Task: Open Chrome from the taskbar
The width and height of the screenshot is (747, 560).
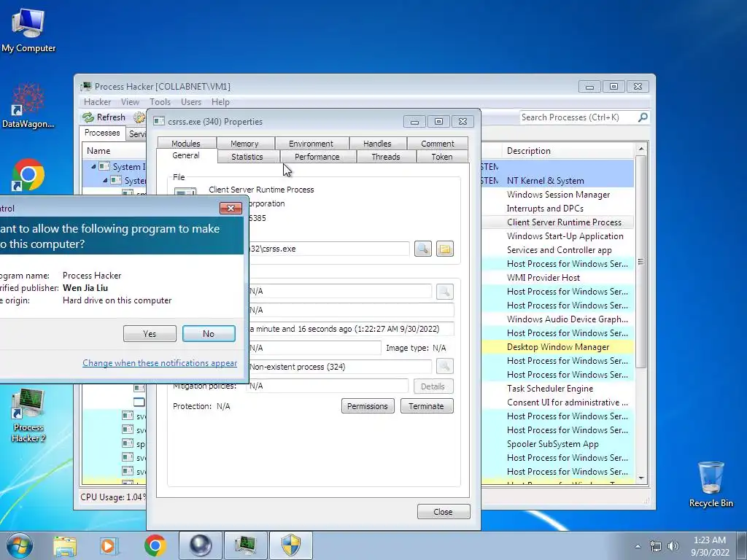Action: [x=155, y=545]
